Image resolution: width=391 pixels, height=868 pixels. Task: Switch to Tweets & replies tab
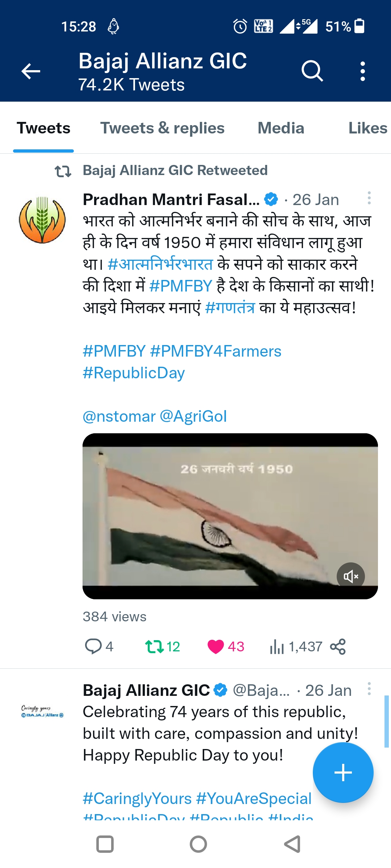click(x=162, y=128)
